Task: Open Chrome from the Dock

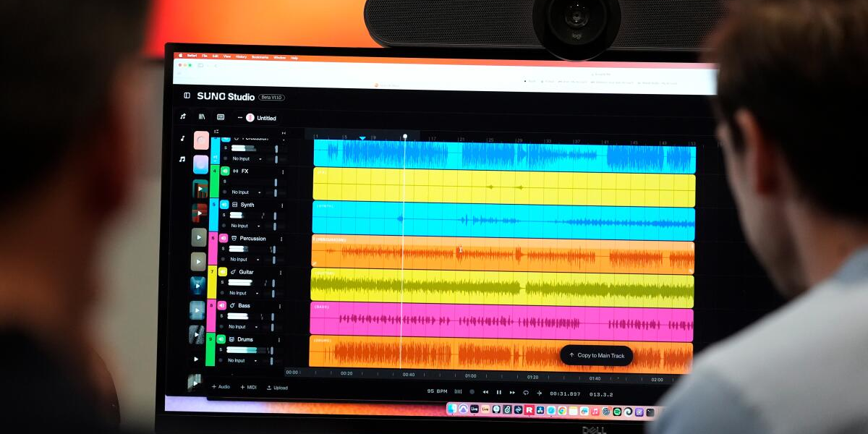Action: (x=562, y=410)
